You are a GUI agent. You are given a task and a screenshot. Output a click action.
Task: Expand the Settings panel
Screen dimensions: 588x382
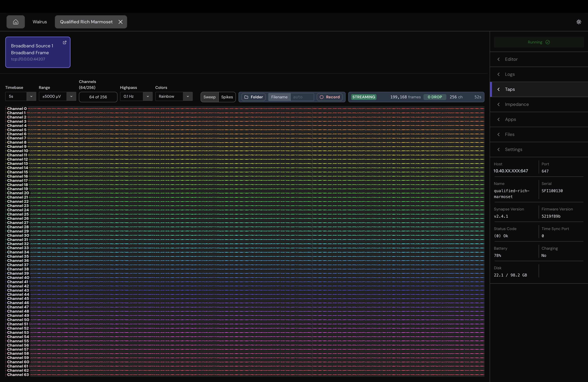click(539, 150)
